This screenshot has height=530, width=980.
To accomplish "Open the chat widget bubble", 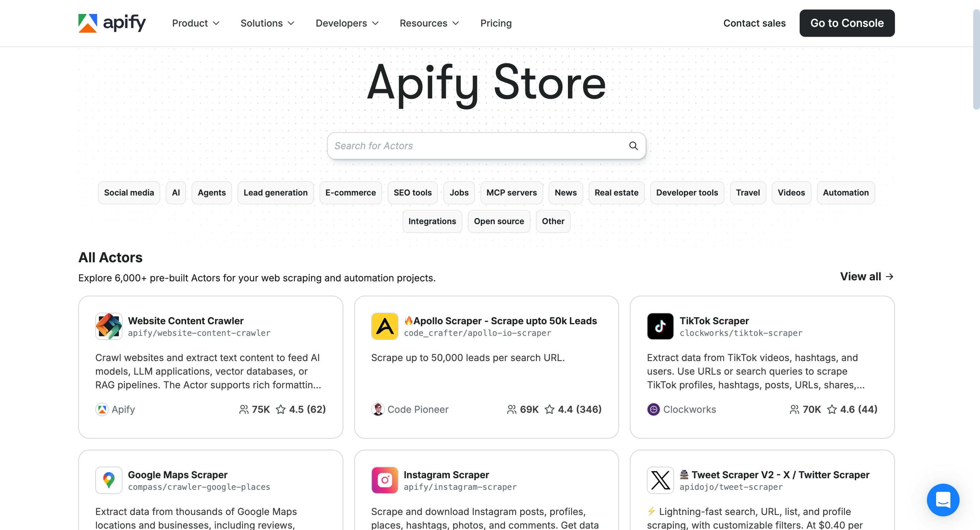I will click(943, 500).
